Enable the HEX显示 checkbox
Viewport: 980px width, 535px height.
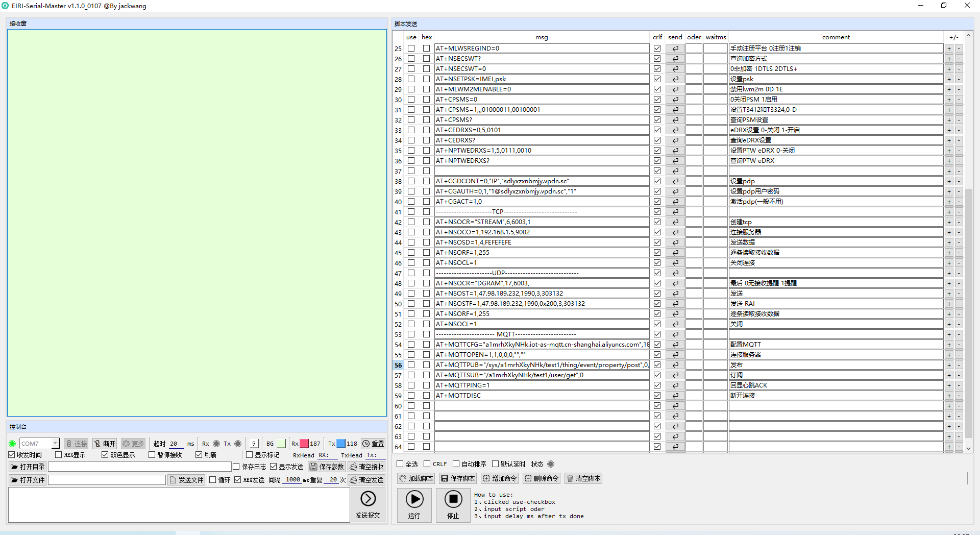point(58,455)
